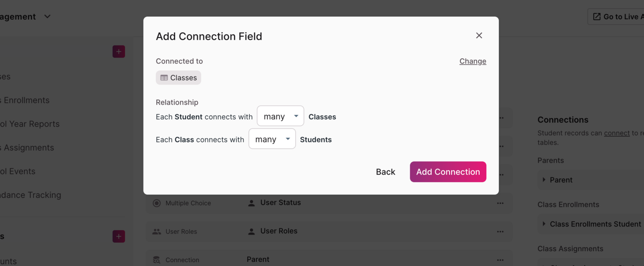
Task: Click the external-link icon on Go to Live App
Action: tap(596, 16)
